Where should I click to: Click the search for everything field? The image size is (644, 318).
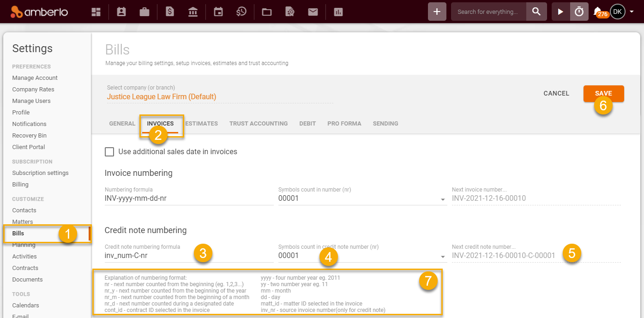coord(487,12)
